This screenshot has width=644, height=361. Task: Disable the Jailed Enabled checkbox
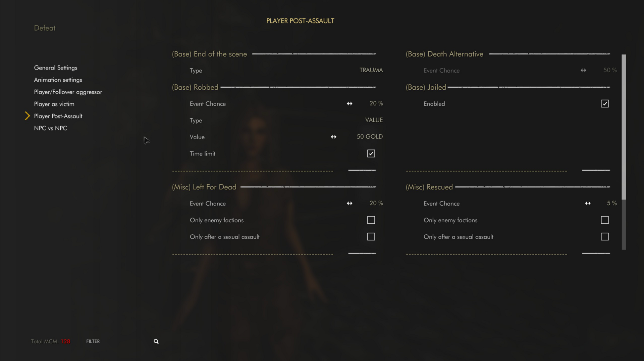tap(605, 103)
